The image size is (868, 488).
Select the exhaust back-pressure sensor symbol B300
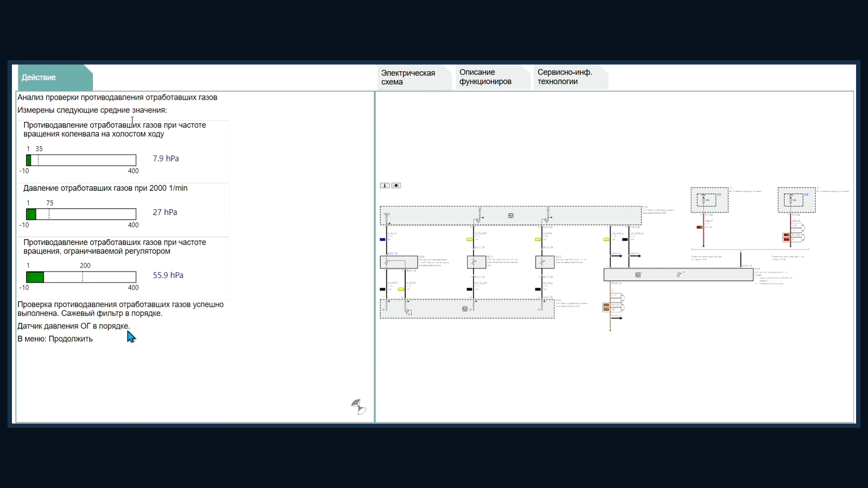tap(399, 262)
